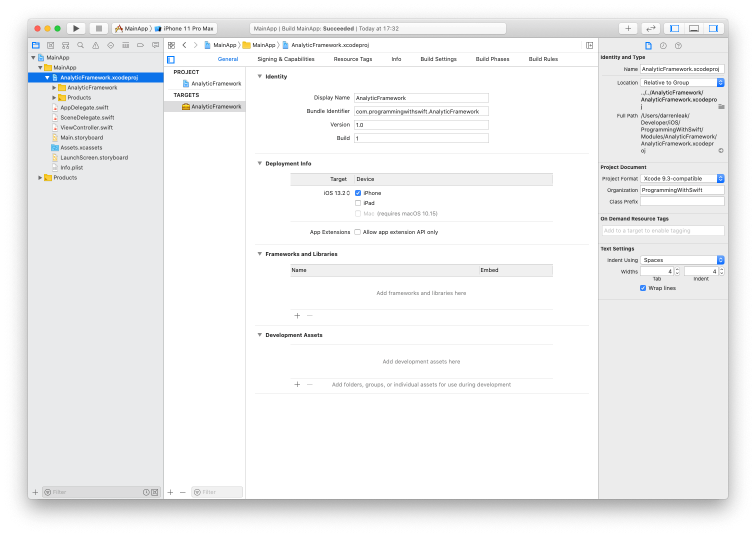This screenshot has width=756, height=536.
Task: Collapse the root MainApp project
Action: tap(33, 57)
